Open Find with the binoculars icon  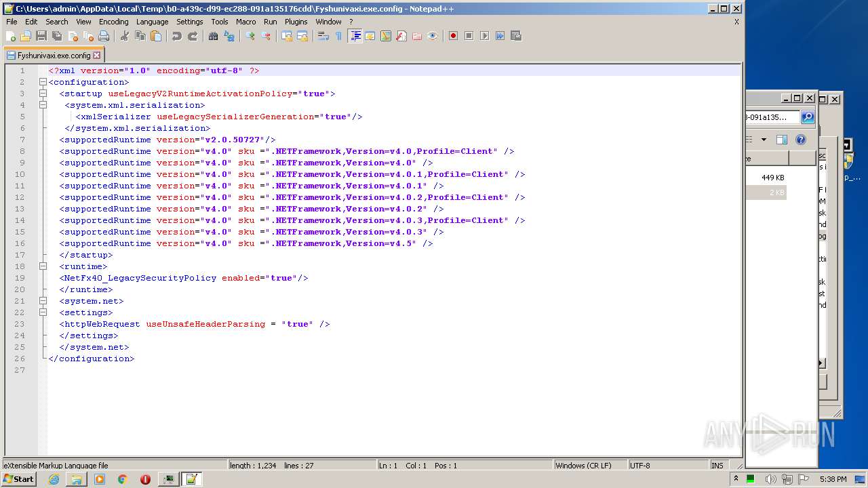214,36
